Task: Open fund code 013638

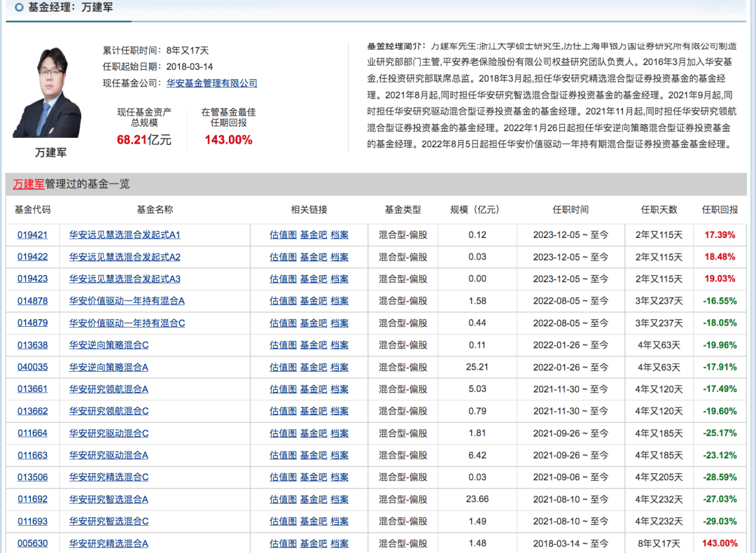Action: tap(32, 345)
